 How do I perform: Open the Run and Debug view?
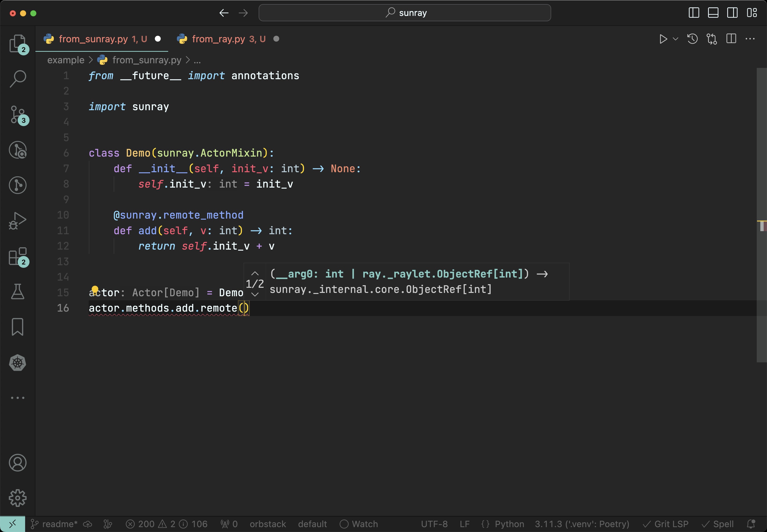[x=17, y=220]
